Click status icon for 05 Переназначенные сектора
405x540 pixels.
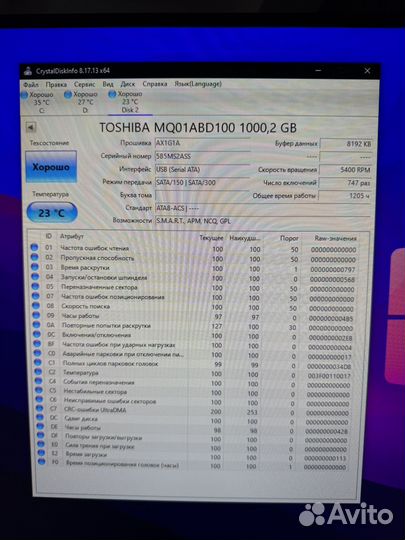pyautogui.click(x=35, y=286)
